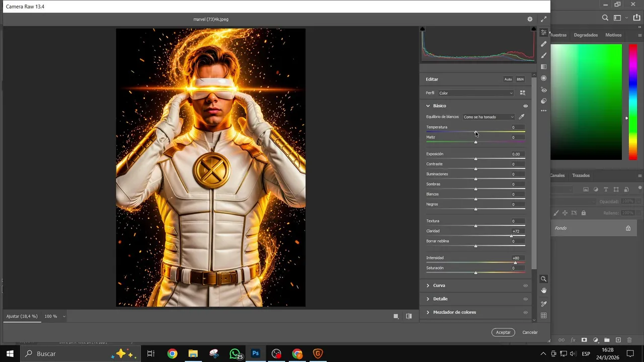Toggle full screen mode in Camera Raw
Image resolution: width=644 pixels, height=362 pixels.
pyautogui.click(x=543, y=19)
